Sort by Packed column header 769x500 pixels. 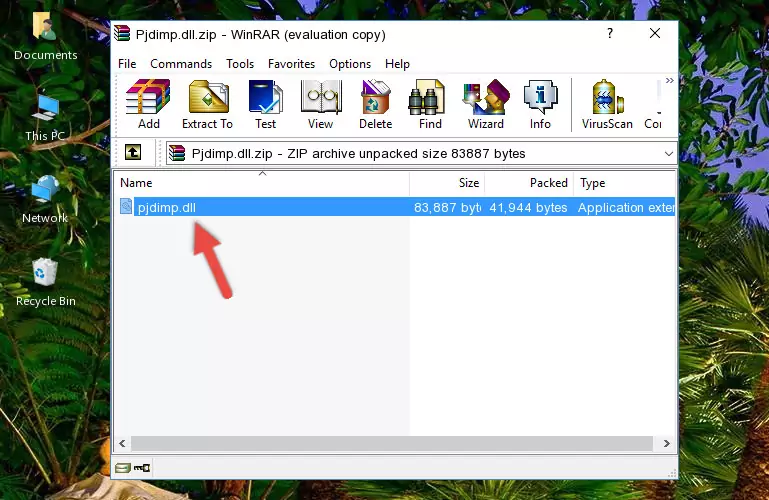[529, 183]
